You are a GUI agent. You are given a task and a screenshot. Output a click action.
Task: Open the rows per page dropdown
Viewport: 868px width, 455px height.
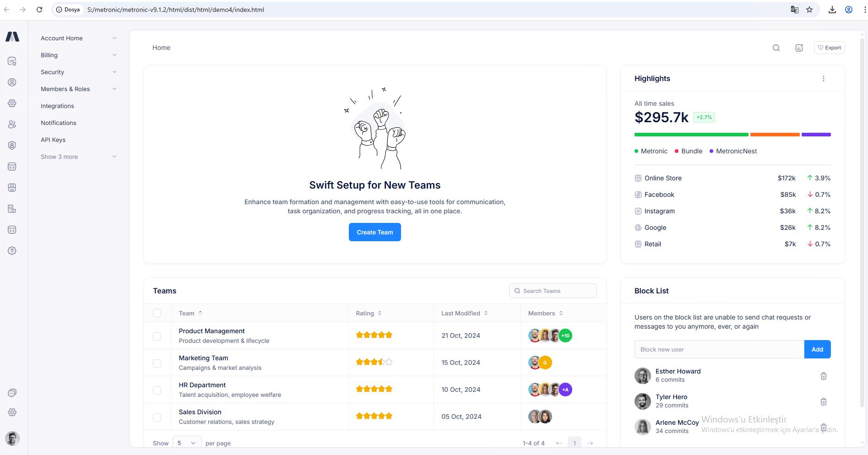coord(187,443)
